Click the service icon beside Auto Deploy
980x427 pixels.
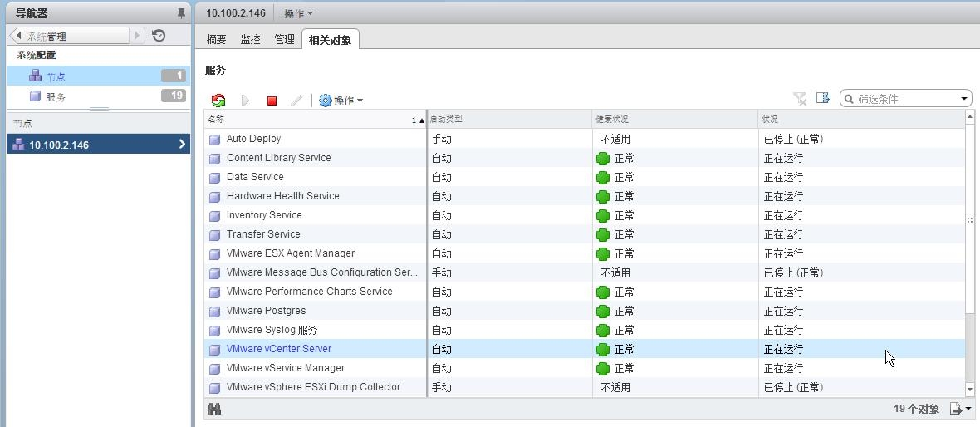coord(215,140)
